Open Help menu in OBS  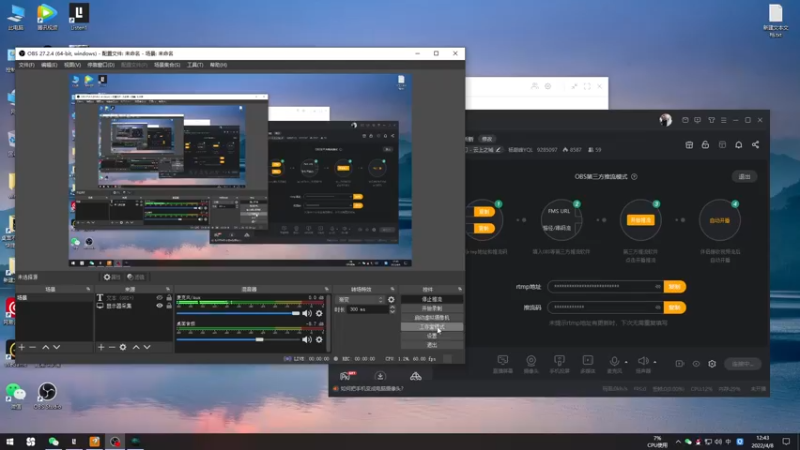(x=218, y=65)
